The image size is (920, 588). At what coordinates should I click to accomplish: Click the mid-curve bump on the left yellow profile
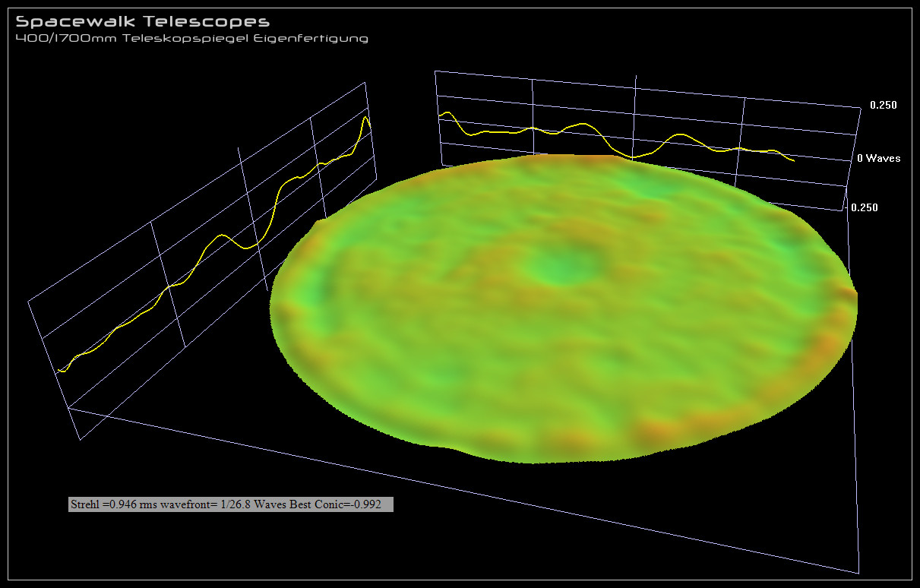[221, 236]
